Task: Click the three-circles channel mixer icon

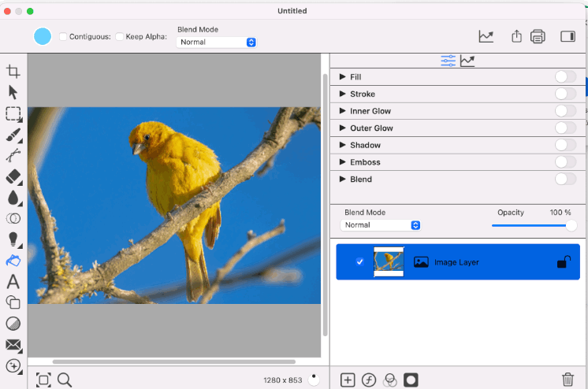Action: pos(390,380)
